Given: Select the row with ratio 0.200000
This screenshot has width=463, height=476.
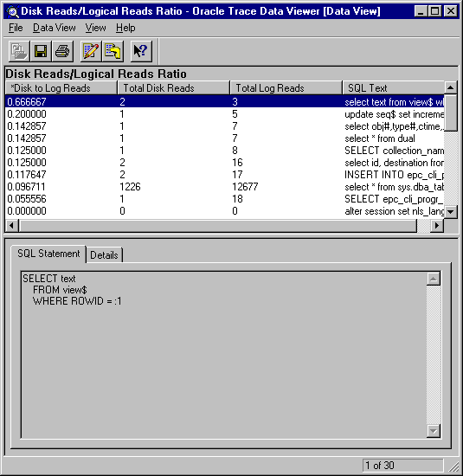Looking at the screenshot, I should (225, 114).
